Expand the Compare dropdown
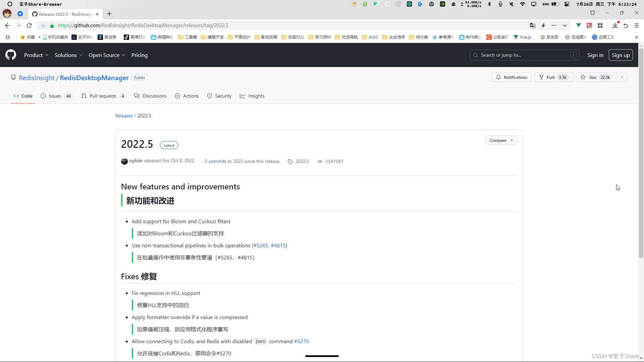 pyautogui.click(x=501, y=140)
